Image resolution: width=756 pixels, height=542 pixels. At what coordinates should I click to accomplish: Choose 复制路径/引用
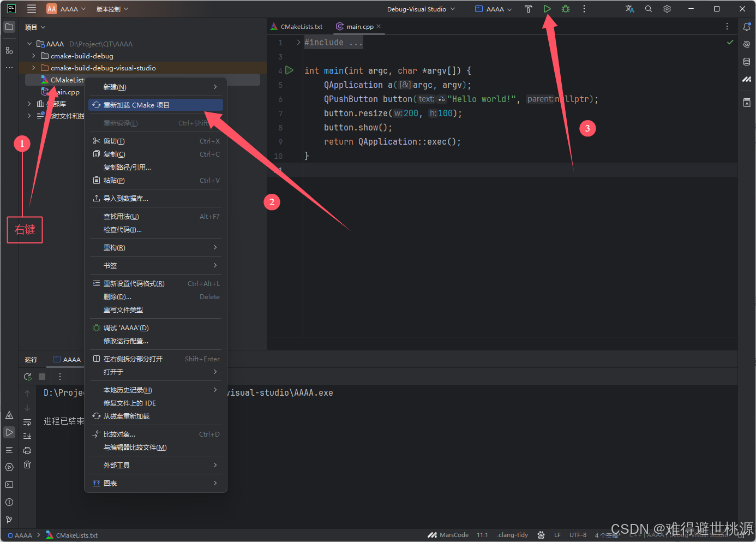tap(155, 168)
